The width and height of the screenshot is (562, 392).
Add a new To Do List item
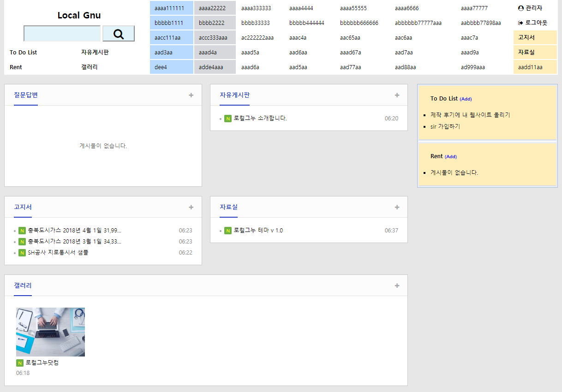pyautogui.click(x=466, y=99)
